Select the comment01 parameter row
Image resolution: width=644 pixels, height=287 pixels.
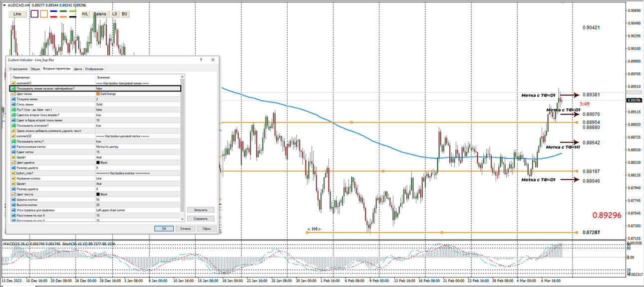[95, 83]
